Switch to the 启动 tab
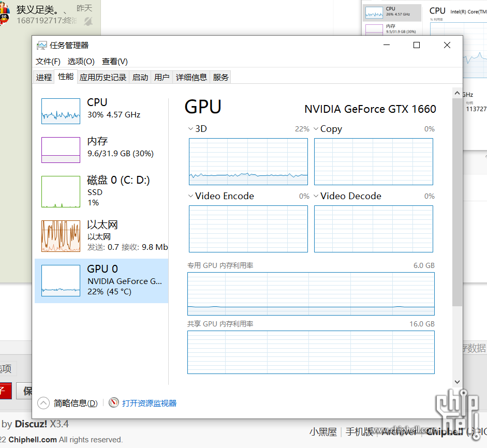The image size is (487, 448). pos(140,77)
